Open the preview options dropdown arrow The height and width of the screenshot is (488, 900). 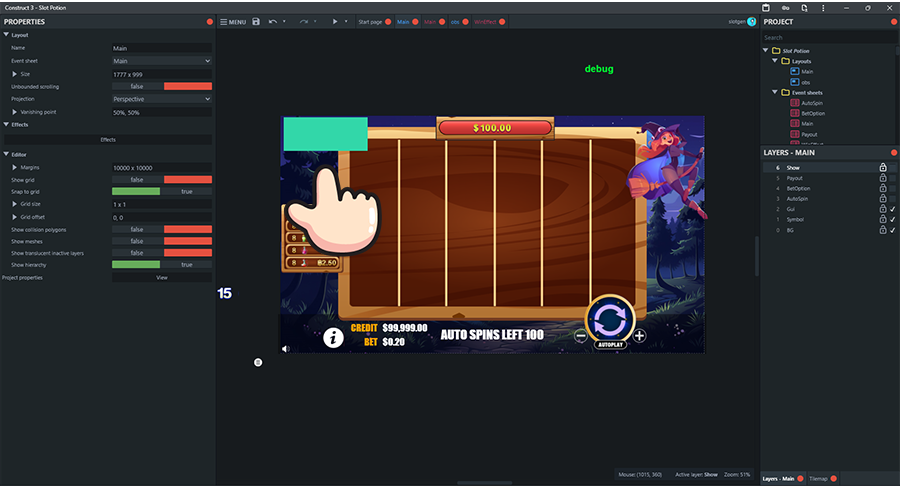pyautogui.click(x=346, y=22)
